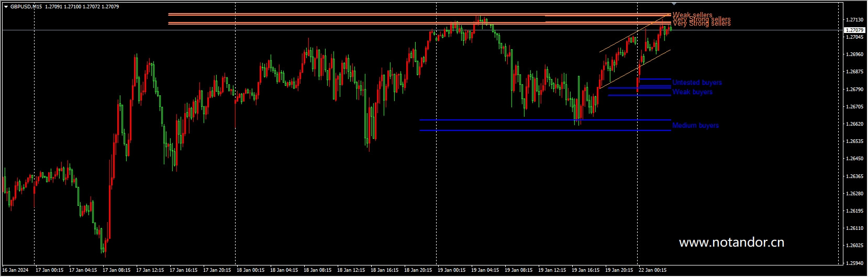Image resolution: width=868 pixels, height=277 pixels.
Task: Click the 17 Jan 12:15 time label
Action: (x=150, y=271)
